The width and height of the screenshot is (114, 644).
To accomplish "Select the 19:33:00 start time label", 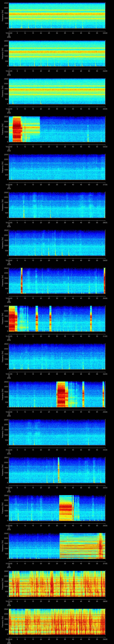I will click(x=9, y=450).
